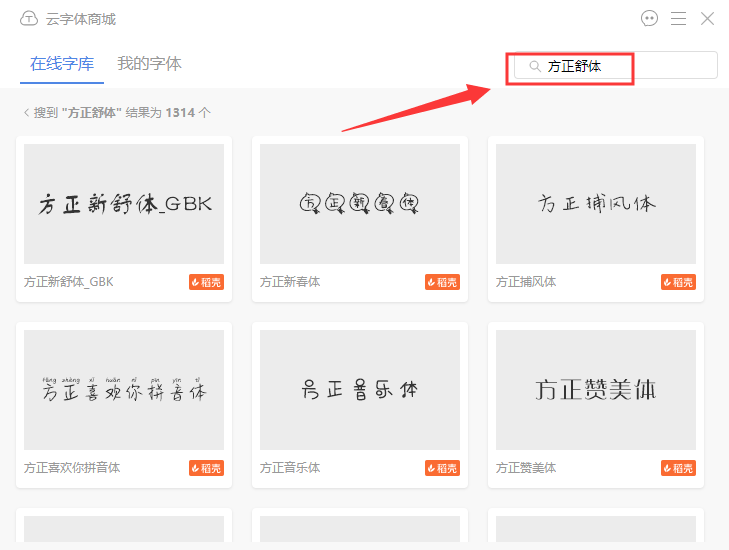Image resolution: width=729 pixels, height=550 pixels.
Task: Select the font name label 方正喜欢你拼音体
Action: pos(72,468)
